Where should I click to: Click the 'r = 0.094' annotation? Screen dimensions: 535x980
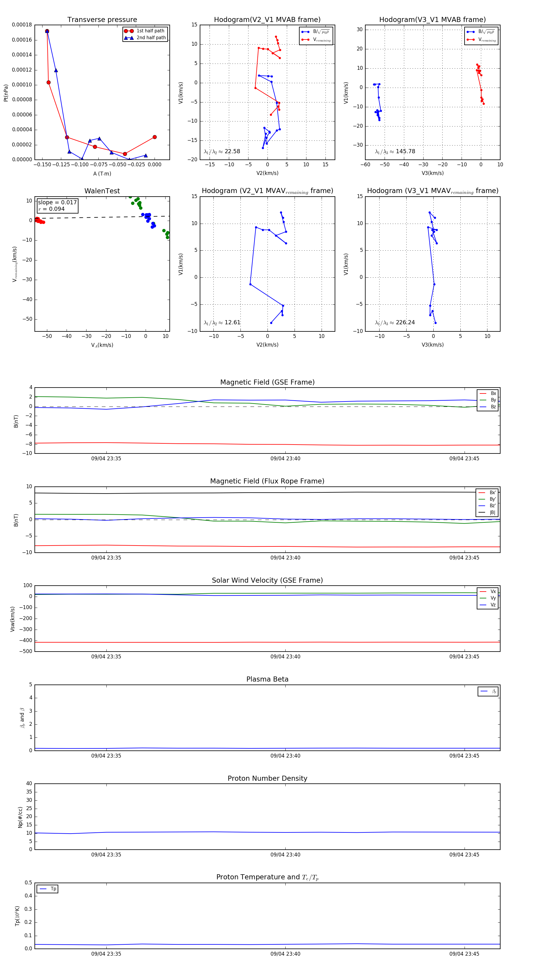pyautogui.click(x=51, y=209)
